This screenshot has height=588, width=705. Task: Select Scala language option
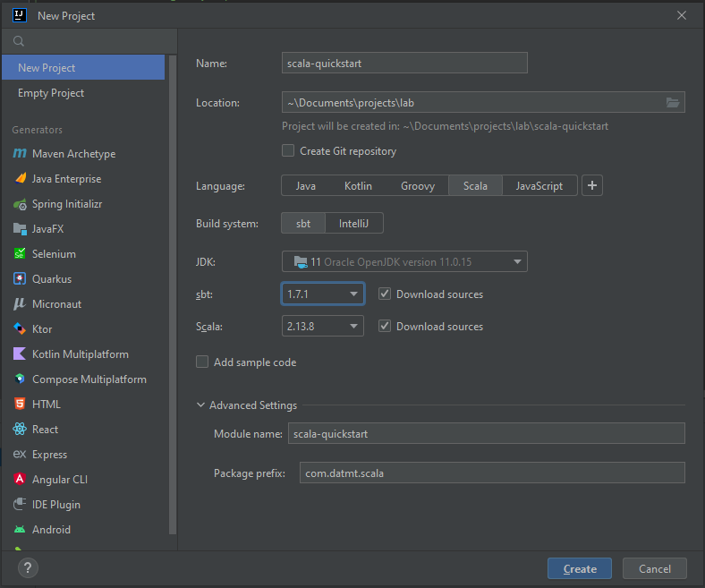pyautogui.click(x=475, y=186)
